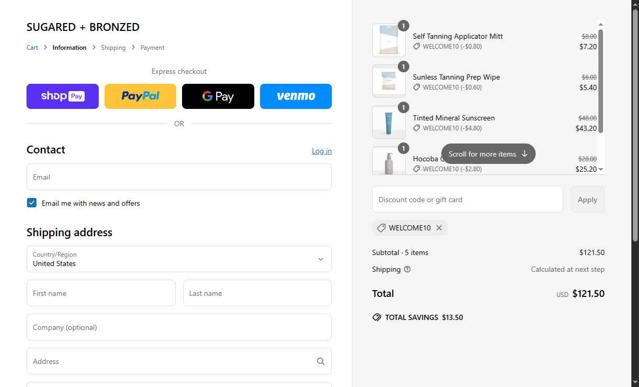Viewport: 639px width, 387px height.
Task: Click the $43.20 sunscreen price
Action: pyautogui.click(x=586, y=128)
